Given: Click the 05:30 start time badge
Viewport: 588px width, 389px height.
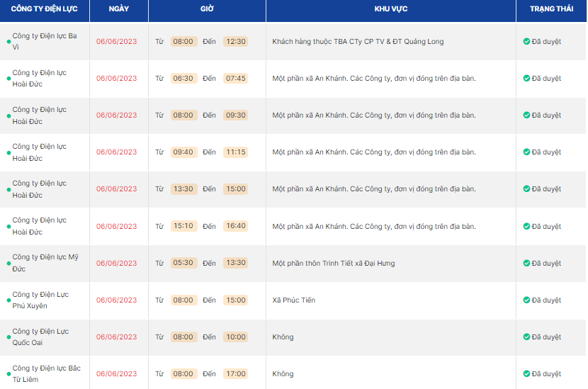Looking at the screenshot, I should coord(183,263).
